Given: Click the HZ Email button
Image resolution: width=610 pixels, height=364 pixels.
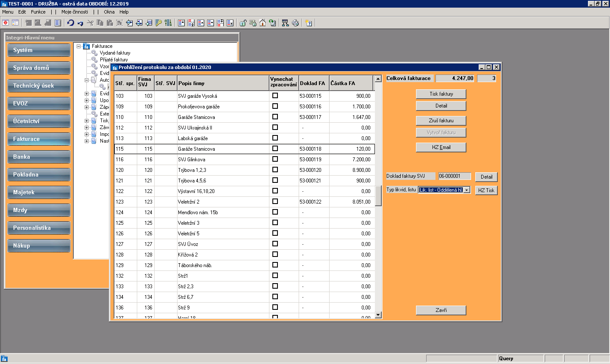Looking at the screenshot, I should point(441,147).
